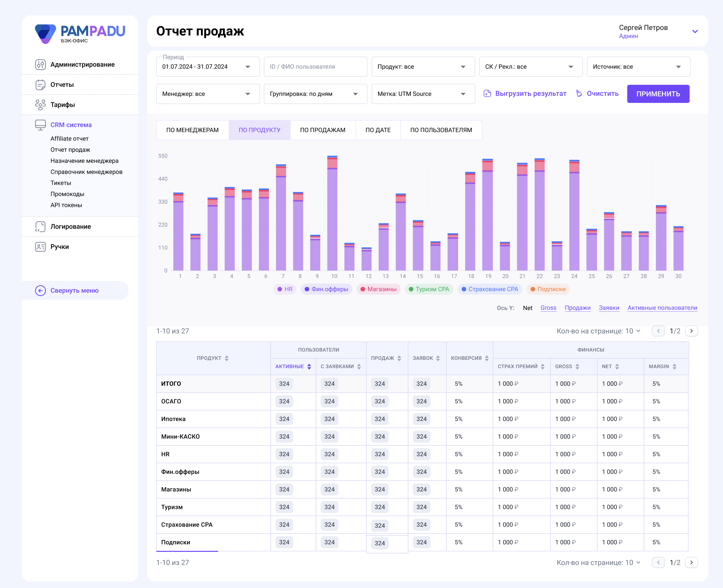Expand the Группировка: по дням dropdown
This screenshot has height=588, width=723.
tap(315, 94)
